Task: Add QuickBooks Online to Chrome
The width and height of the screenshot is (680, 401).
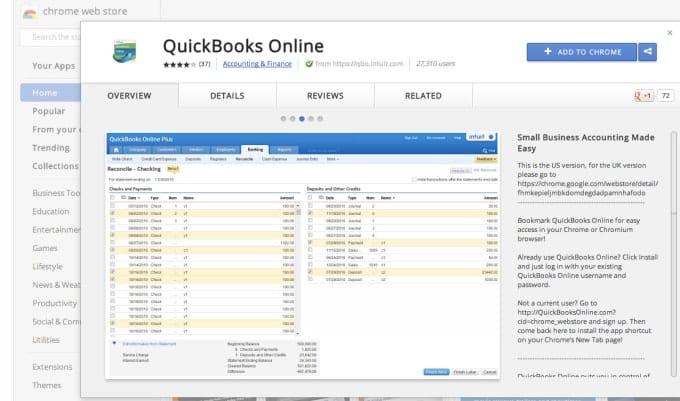Action: (x=582, y=52)
